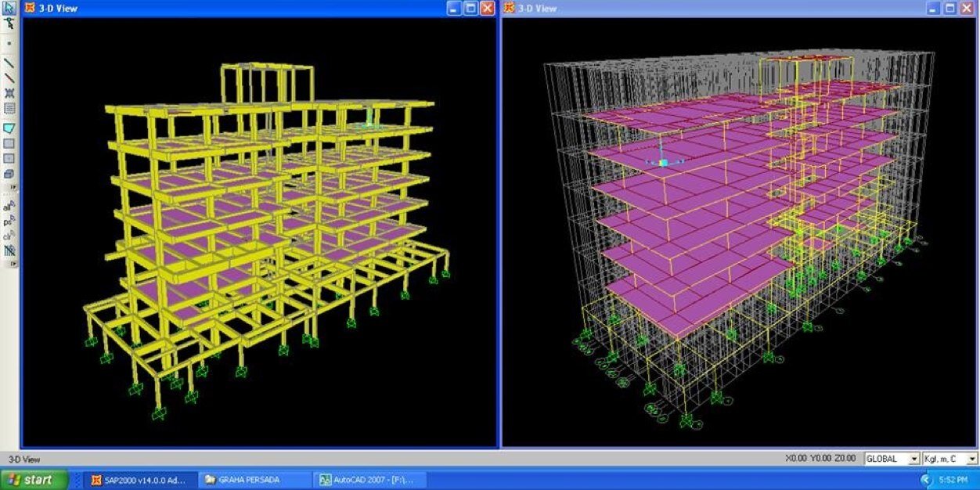Viewport: 980px width, 490px height.
Task: Expand the upper draw toolbar overflow arrow
Action: [13, 188]
